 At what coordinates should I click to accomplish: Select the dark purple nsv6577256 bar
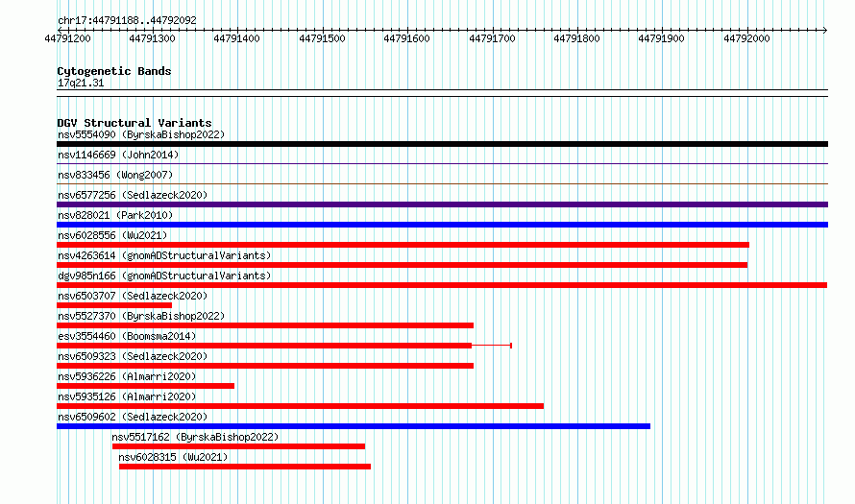tap(442, 204)
